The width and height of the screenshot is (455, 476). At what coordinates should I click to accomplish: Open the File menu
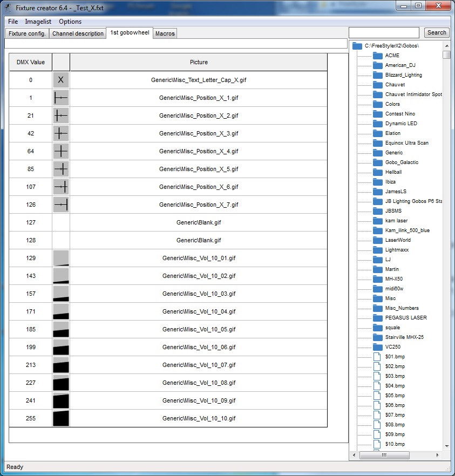tap(13, 22)
